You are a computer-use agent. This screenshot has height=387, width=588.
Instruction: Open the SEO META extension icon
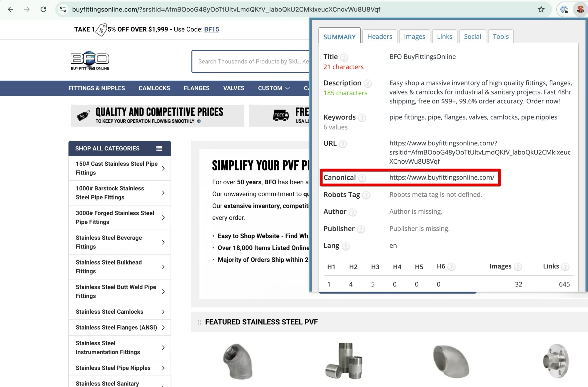point(580,9)
